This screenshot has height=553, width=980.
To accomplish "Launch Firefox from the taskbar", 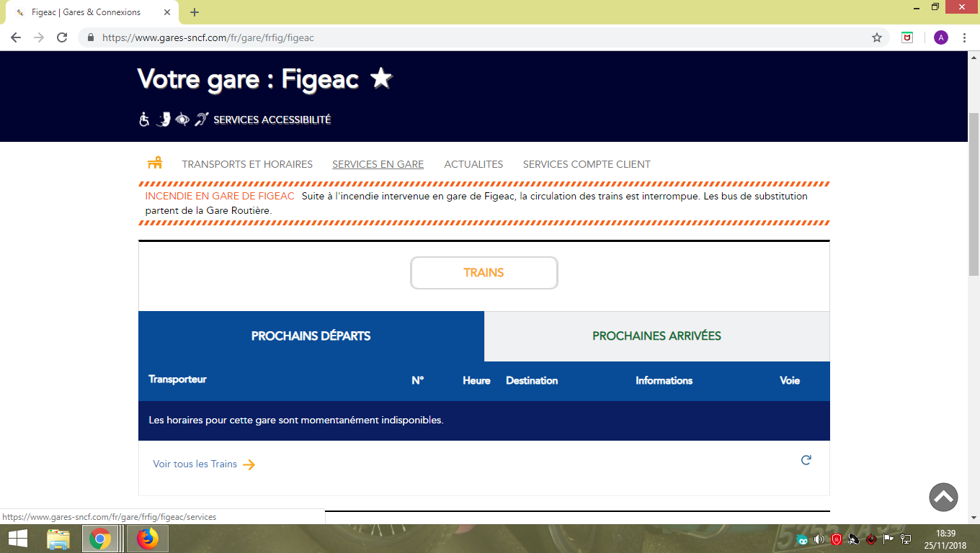I will (148, 539).
